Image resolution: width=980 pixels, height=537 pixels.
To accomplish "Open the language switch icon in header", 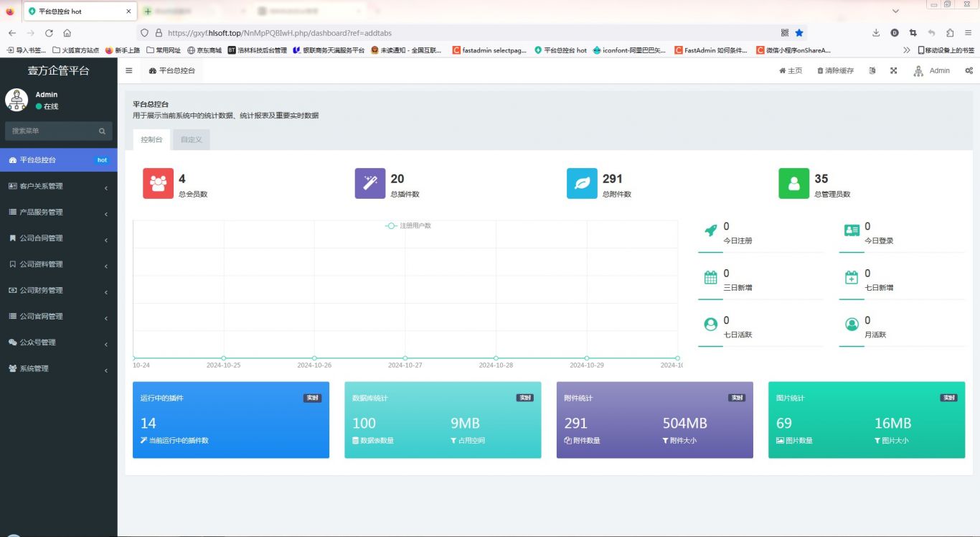I will (872, 70).
